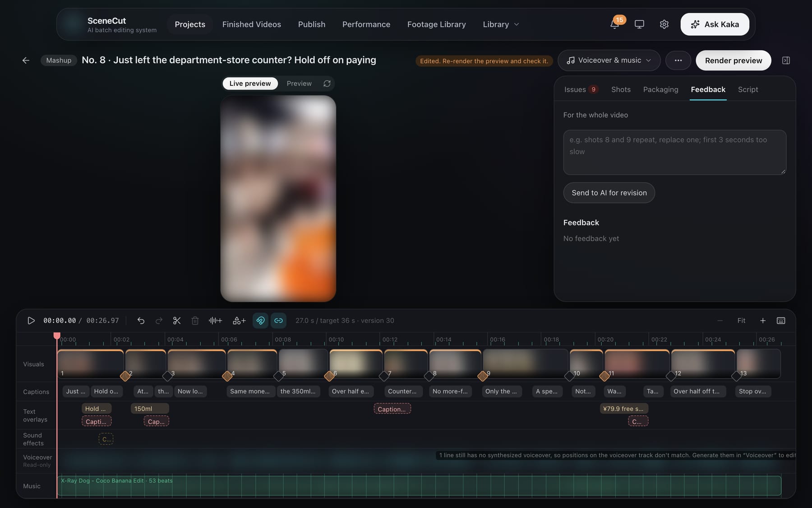Delete selection with trash icon

pos(195,321)
